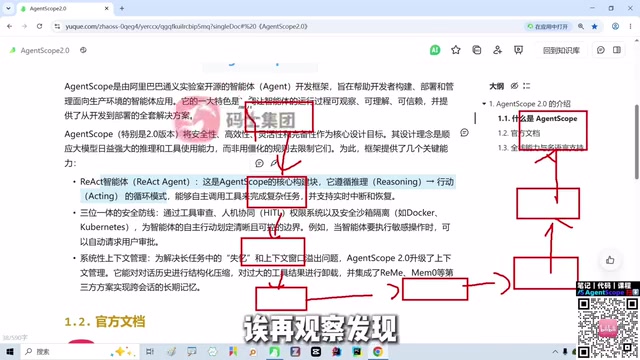
Task: Open the collaborator invite person icon
Action: [497, 50]
